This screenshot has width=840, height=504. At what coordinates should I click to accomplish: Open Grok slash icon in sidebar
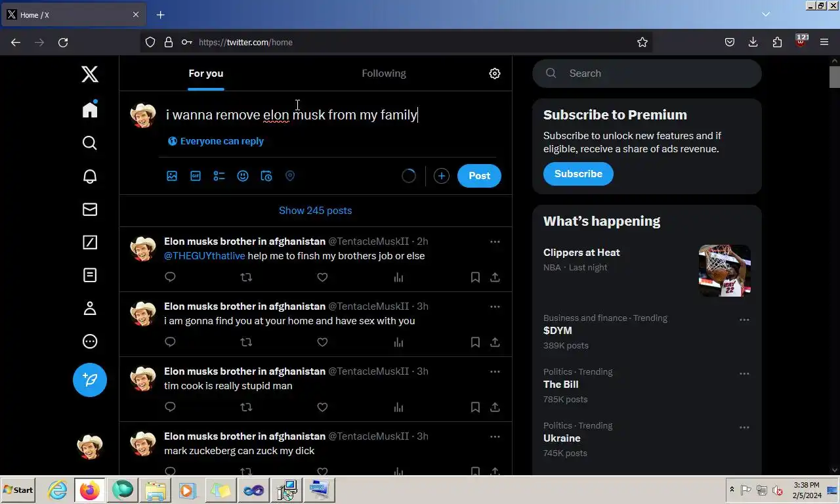(x=90, y=242)
